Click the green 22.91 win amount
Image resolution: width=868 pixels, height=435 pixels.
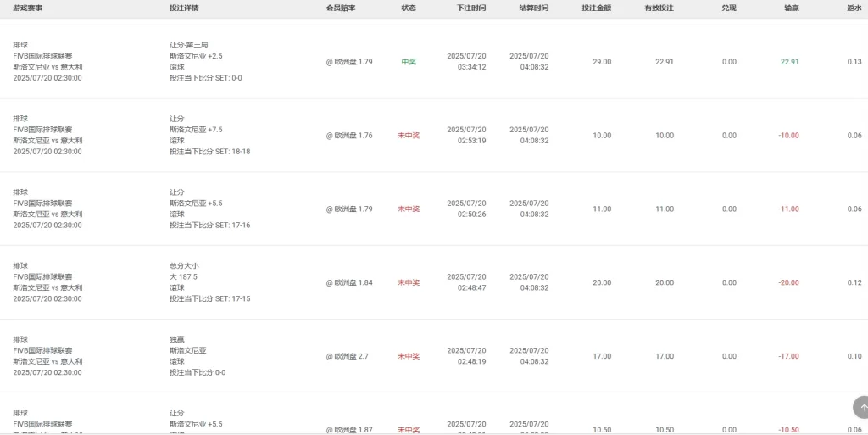pyautogui.click(x=790, y=62)
